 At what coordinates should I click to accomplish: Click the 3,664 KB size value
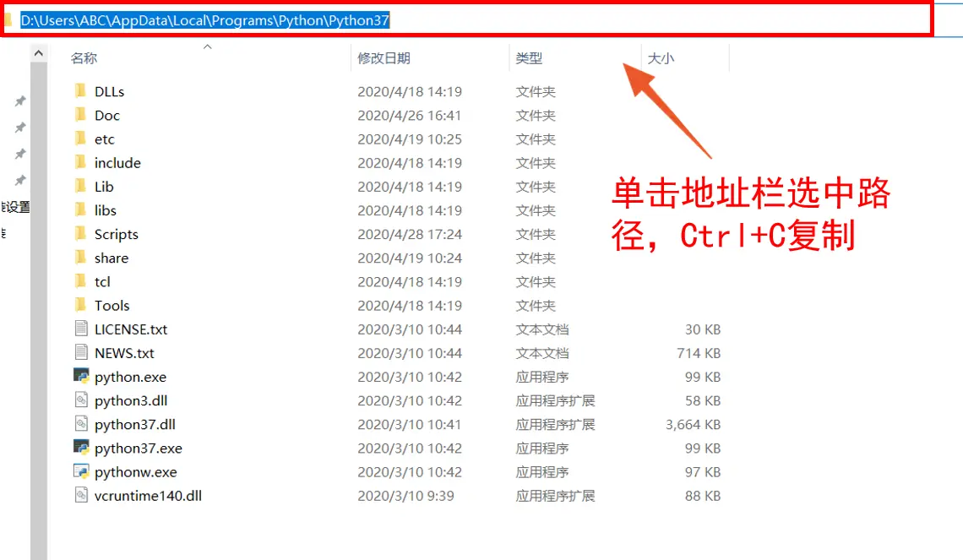[x=693, y=424]
